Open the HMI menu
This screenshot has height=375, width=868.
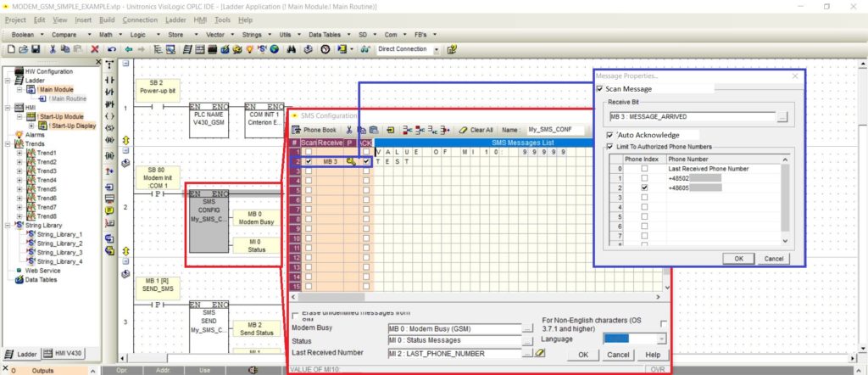tap(200, 20)
